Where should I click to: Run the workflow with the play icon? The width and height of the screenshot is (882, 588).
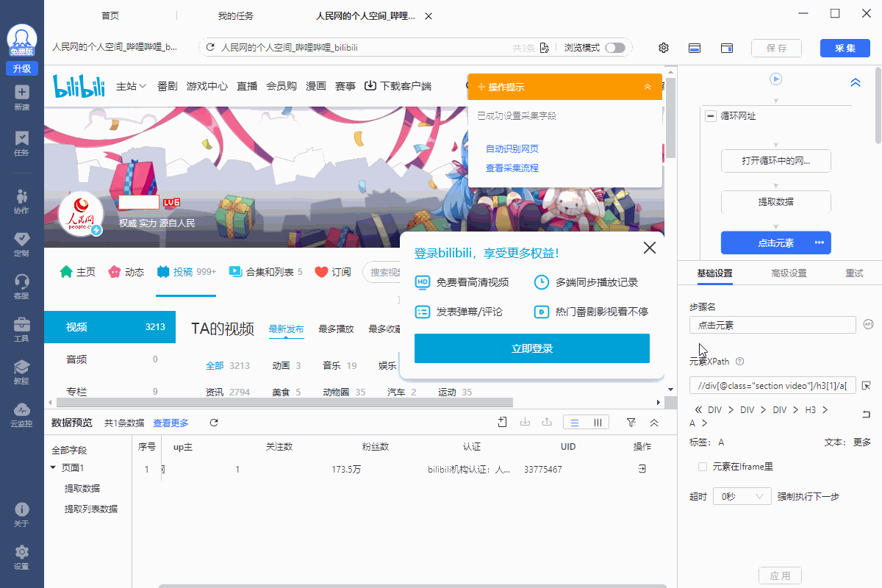[776, 79]
